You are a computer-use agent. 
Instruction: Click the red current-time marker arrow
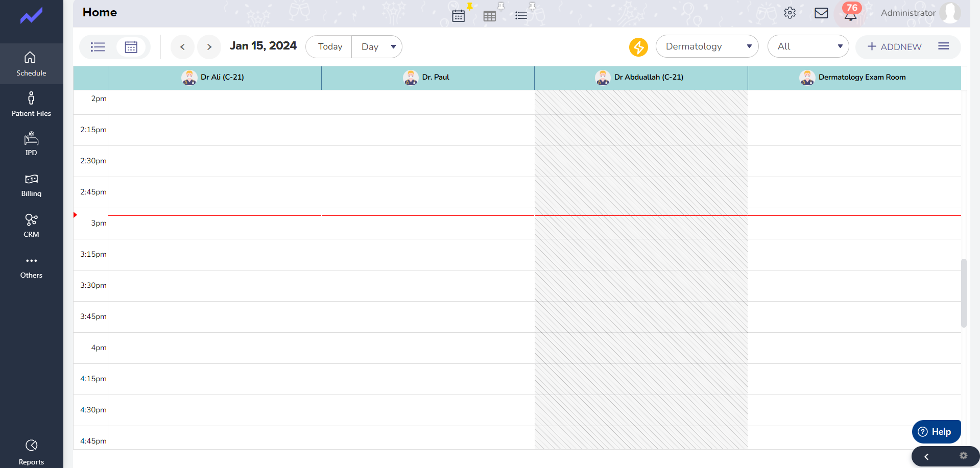(x=75, y=215)
